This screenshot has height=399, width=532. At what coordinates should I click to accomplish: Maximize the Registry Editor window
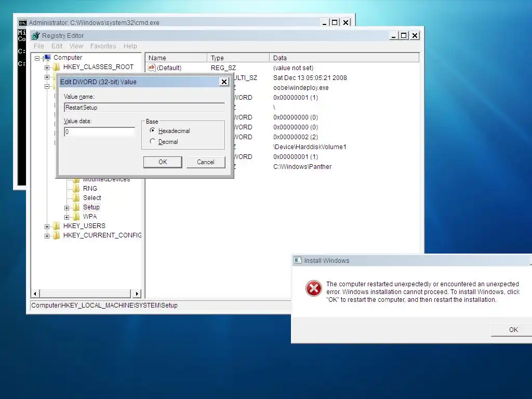(403, 36)
